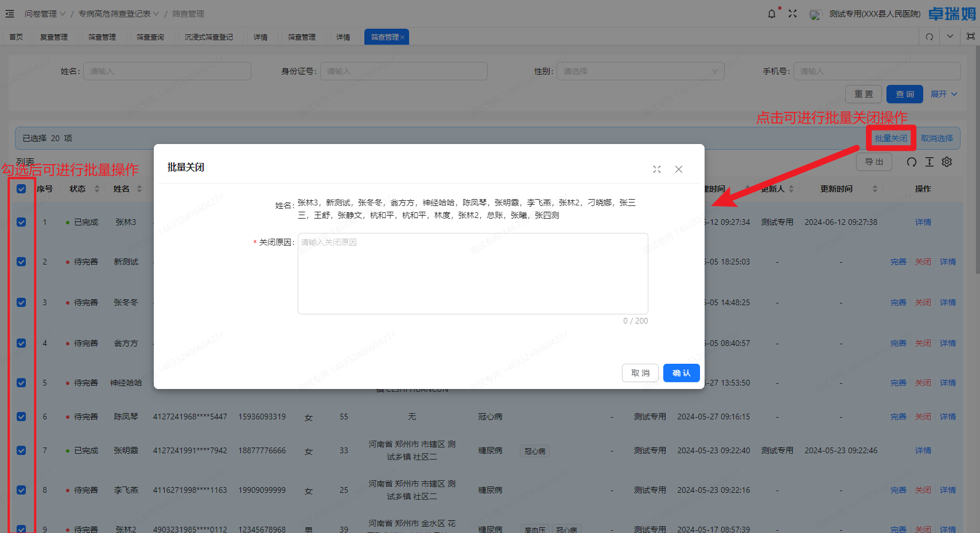Open the 问卷管理 breadcrumb dropdown
Image resolution: width=980 pixels, height=533 pixels.
tap(45, 14)
